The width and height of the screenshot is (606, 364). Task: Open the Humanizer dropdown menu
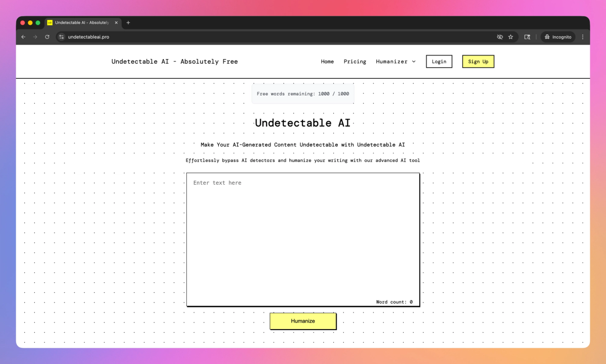pos(396,62)
